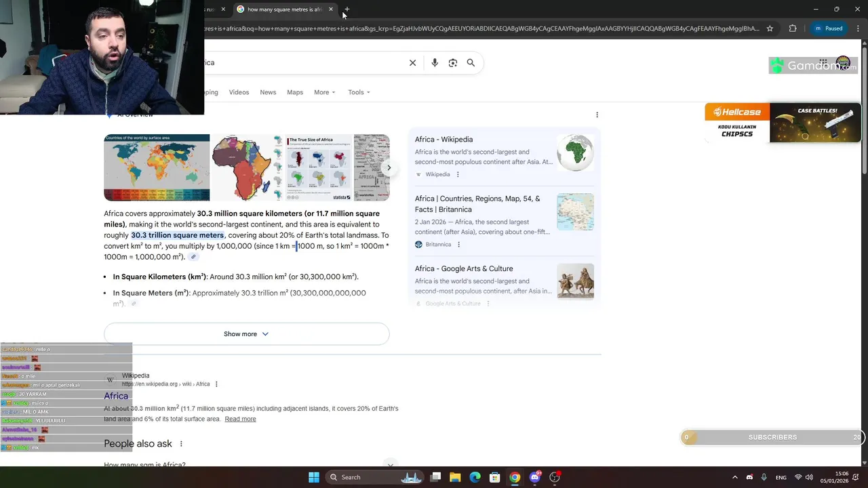Open the ENG language indicator
This screenshot has width=868, height=488.
(781, 477)
